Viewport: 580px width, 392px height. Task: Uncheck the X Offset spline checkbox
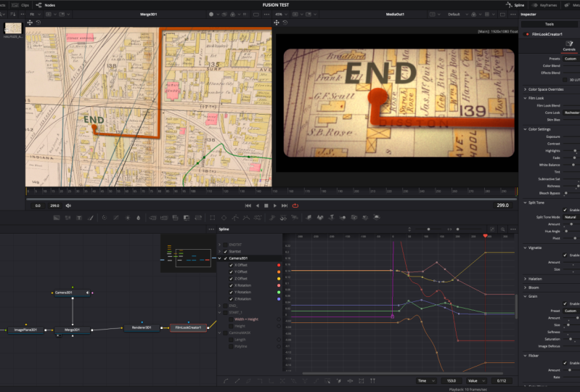coord(231,265)
